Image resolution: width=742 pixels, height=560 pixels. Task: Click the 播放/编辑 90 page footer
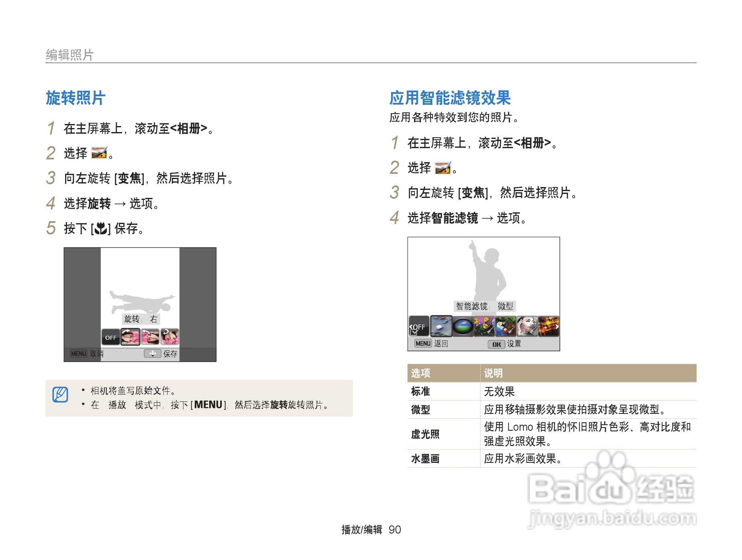(x=371, y=530)
